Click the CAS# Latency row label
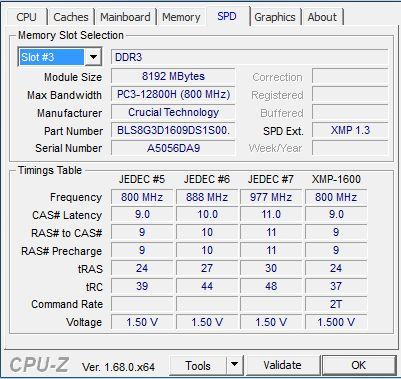 click(67, 215)
